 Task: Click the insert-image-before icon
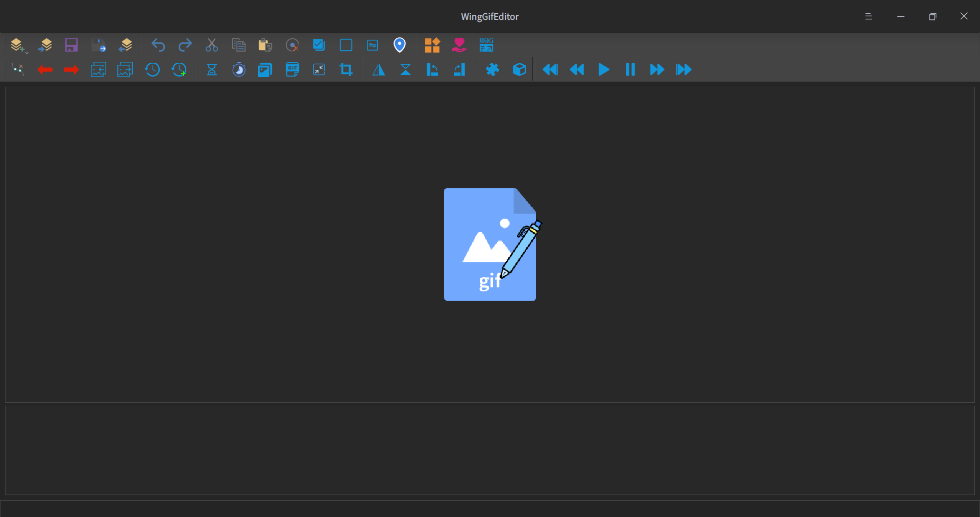tap(99, 69)
